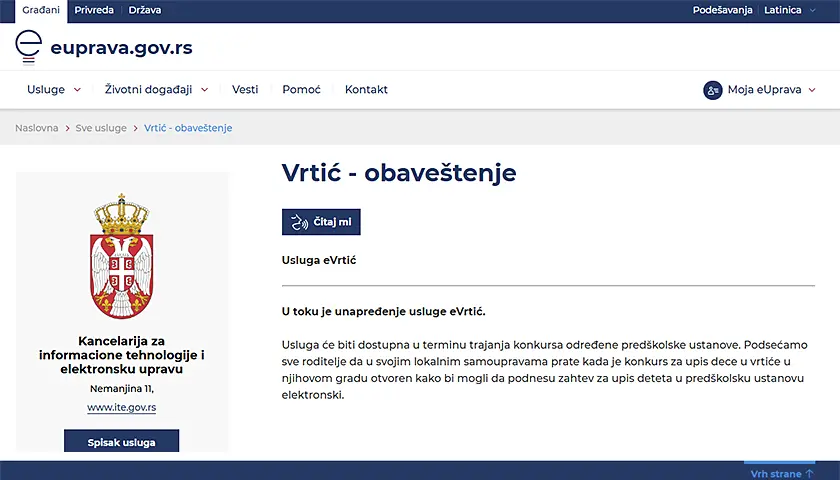Click the Kancelarija za informacione tehnologije title
Screen dimensions: 840x480
(122, 355)
